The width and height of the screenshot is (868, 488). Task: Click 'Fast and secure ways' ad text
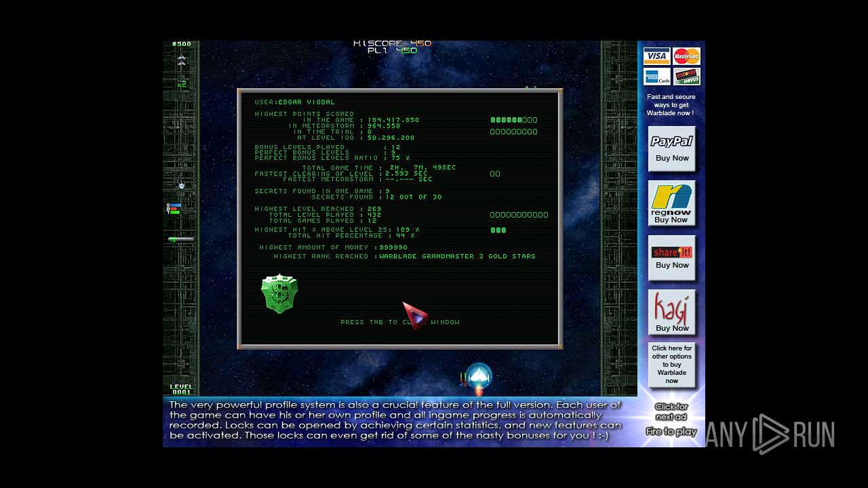tap(671, 105)
